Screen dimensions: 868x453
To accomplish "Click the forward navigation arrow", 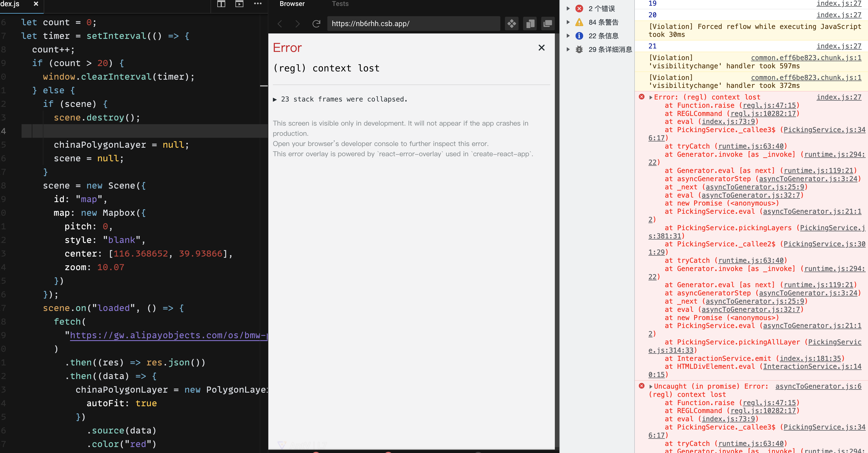I will coord(298,24).
